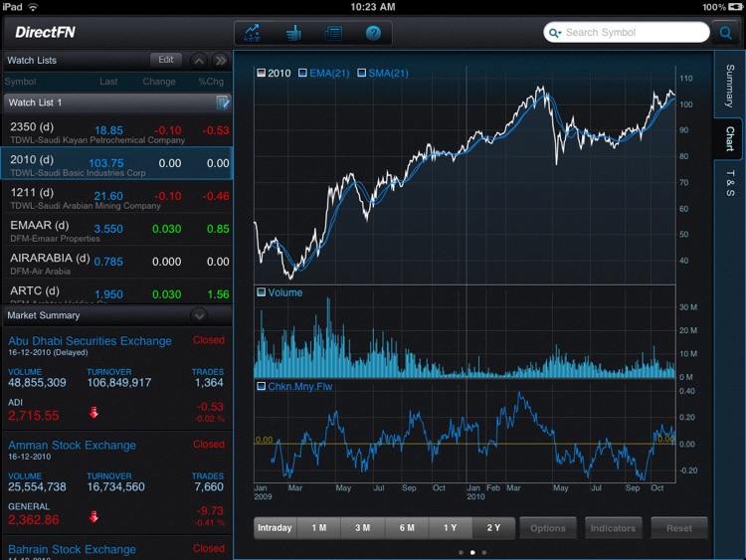Select the 2350 Saudi Kayan row
The width and height of the screenshot is (746, 560).
point(117,131)
